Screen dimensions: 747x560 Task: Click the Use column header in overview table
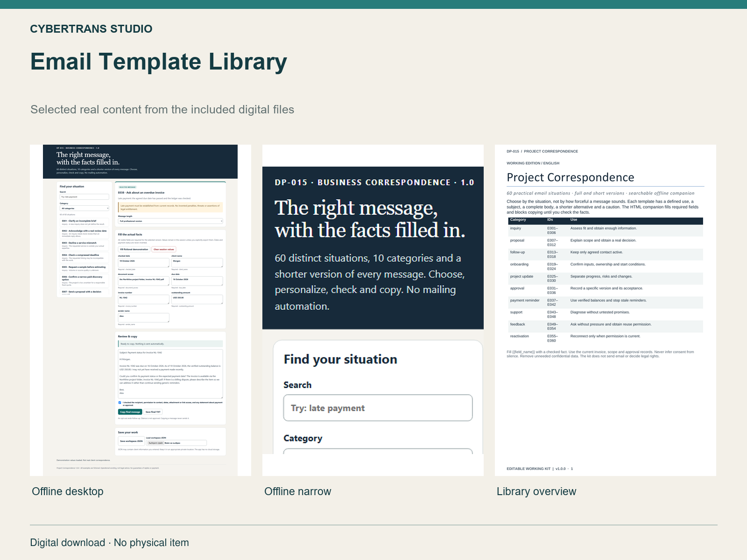pos(574,220)
